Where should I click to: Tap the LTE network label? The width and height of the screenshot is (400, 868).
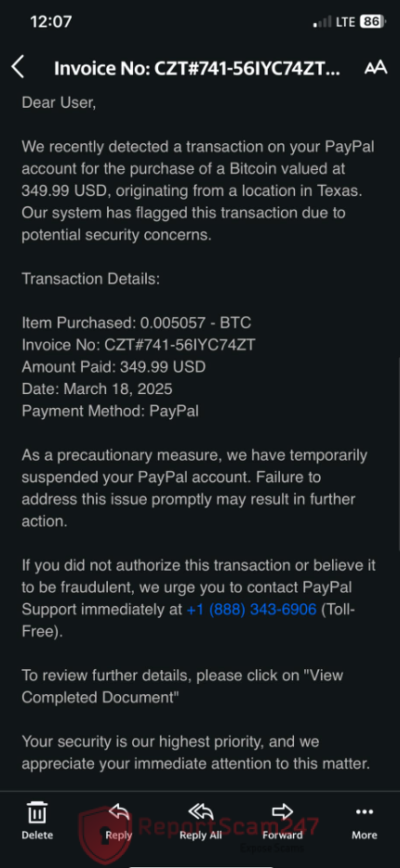[345, 22]
